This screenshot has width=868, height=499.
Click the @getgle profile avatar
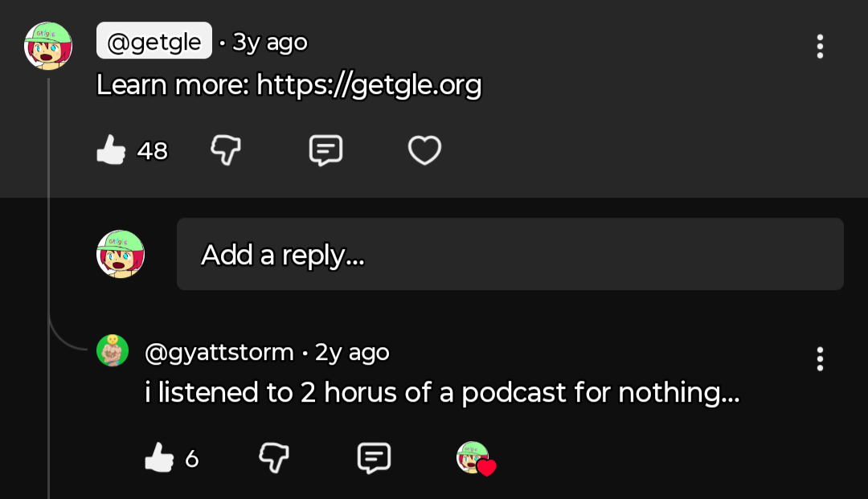(48, 45)
